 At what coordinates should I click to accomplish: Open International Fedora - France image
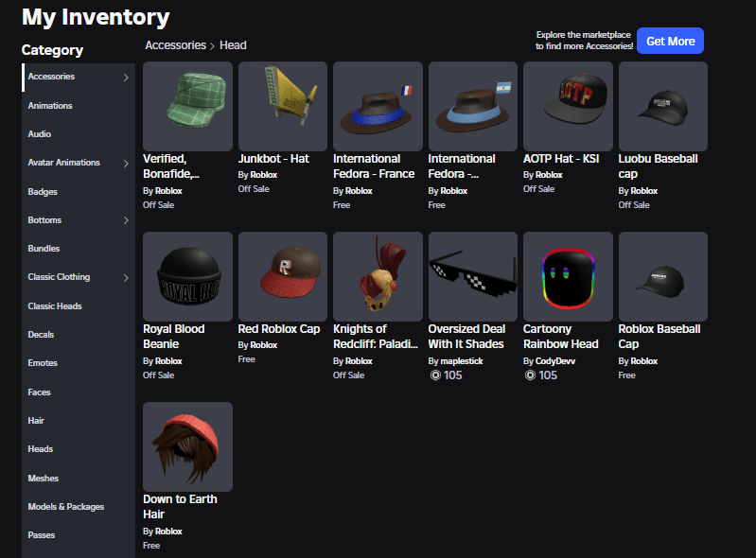(378, 106)
